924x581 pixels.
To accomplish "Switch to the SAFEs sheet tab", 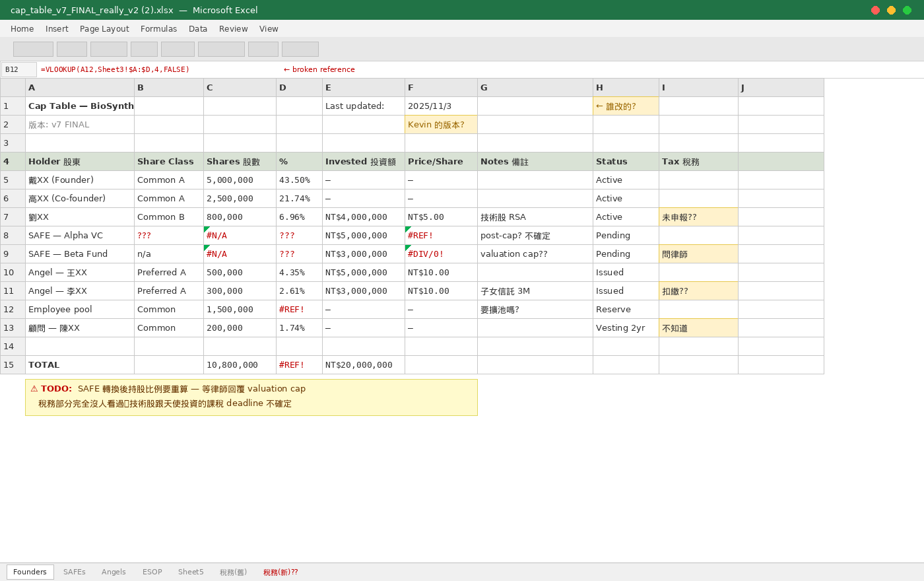I will [75, 572].
